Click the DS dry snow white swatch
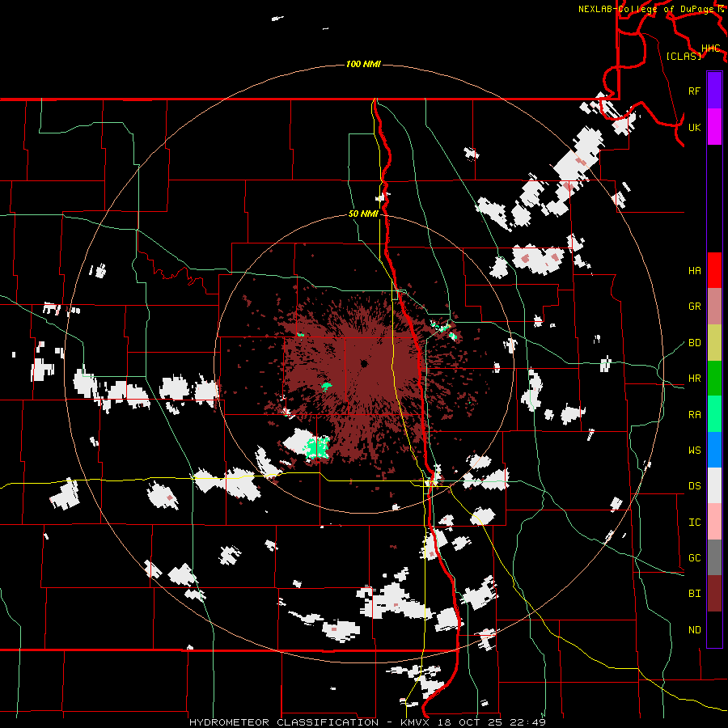The image size is (728, 728). [714, 485]
